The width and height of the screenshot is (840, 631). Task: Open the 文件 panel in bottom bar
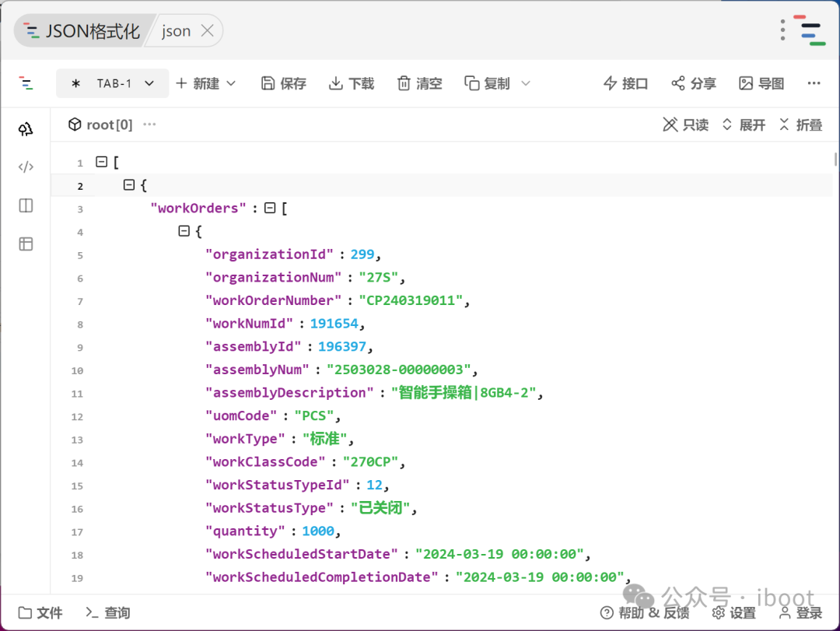(x=40, y=613)
